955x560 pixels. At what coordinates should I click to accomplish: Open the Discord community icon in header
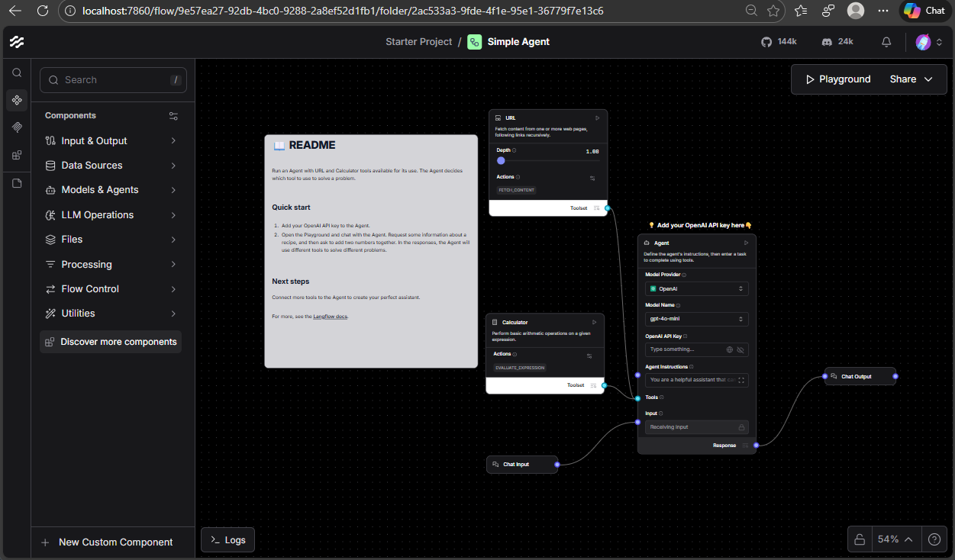tap(826, 42)
